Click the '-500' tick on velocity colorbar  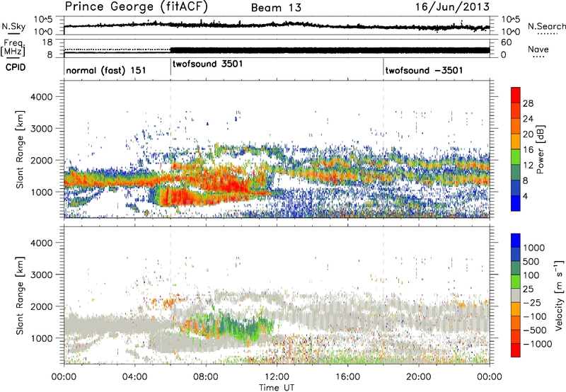pos(535,330)
